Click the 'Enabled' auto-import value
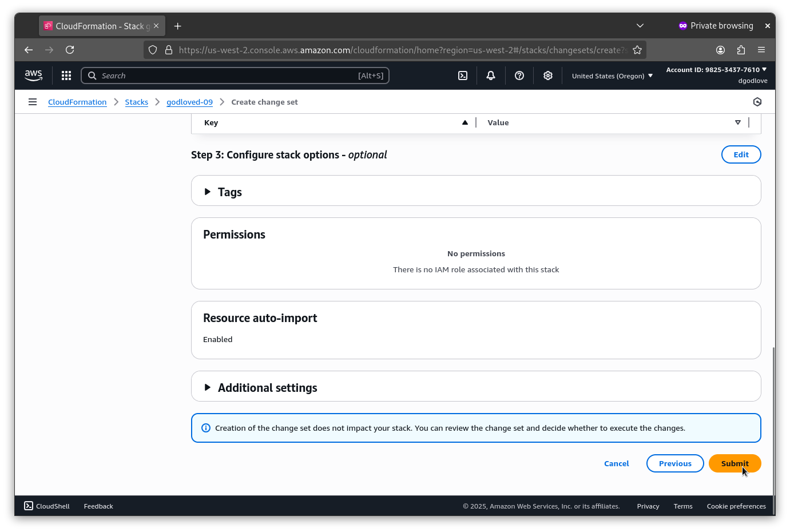The image size is (790, 532). tap(218, 339)
